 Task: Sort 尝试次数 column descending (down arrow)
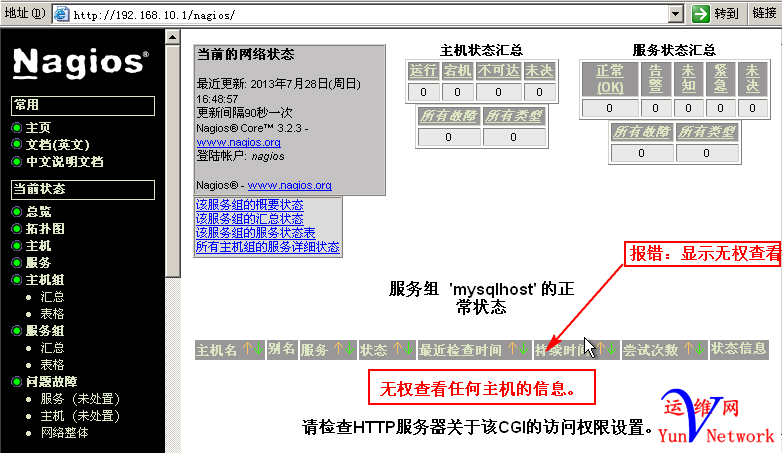(x=700, y=349)
